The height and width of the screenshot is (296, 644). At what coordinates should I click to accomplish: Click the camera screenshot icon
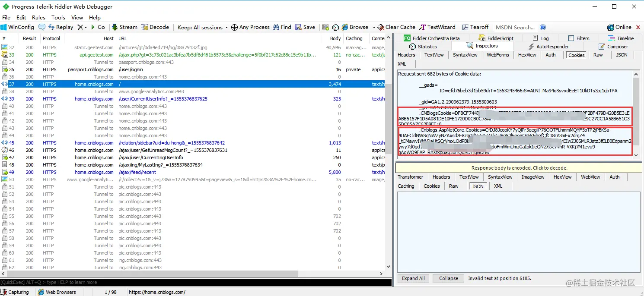[x=325, y=27]
